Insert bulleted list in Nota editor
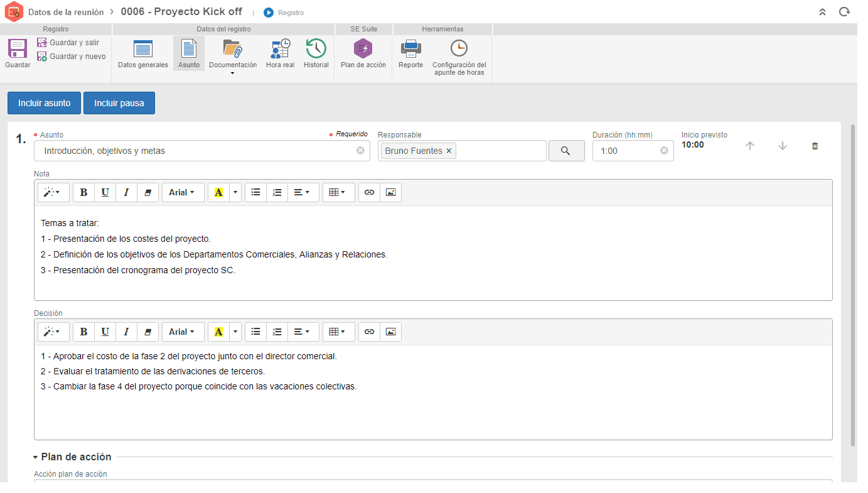 coord(255,192)
